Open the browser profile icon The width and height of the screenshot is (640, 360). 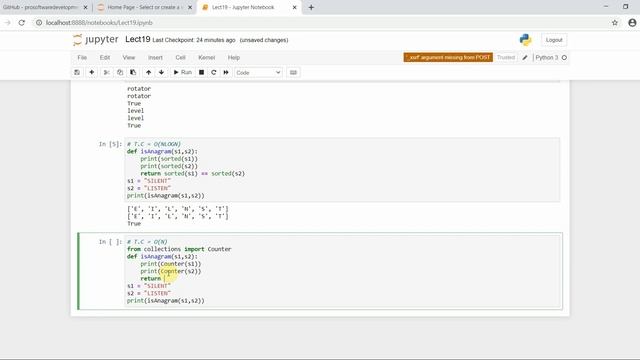pyautogui.click(x=632, y=23)
